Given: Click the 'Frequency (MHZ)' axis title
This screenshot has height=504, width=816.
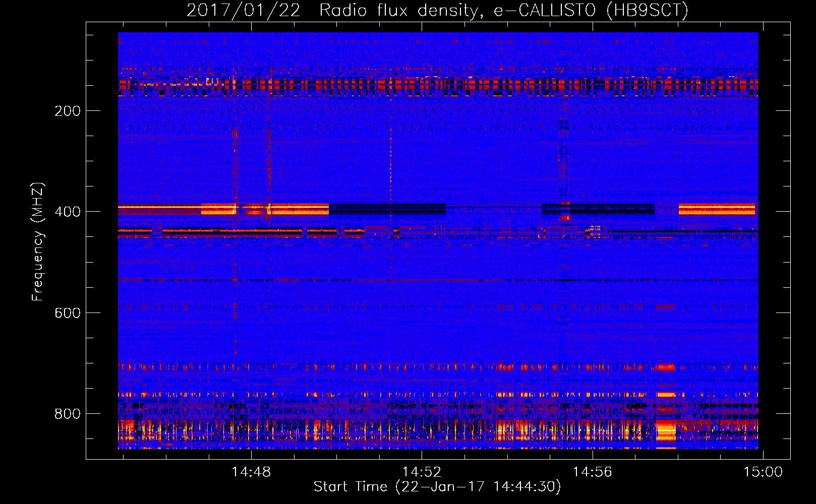Looking at the screenshot, I should (38, 241).
